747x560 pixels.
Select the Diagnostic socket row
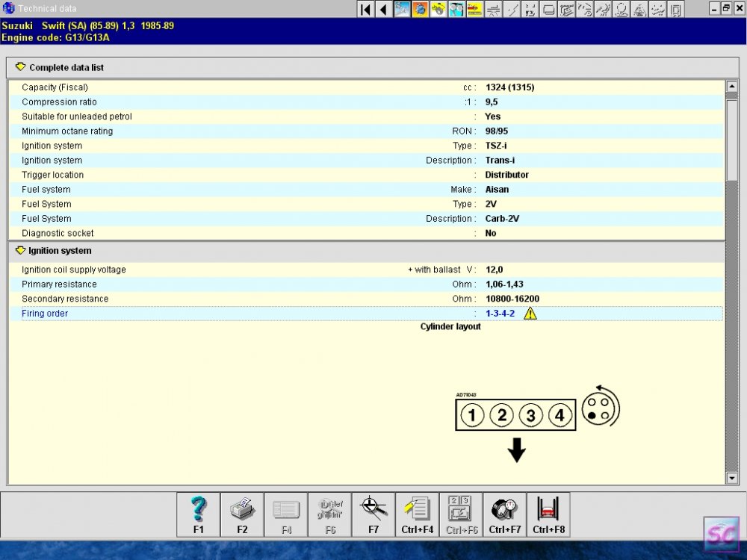click(366, 233)
